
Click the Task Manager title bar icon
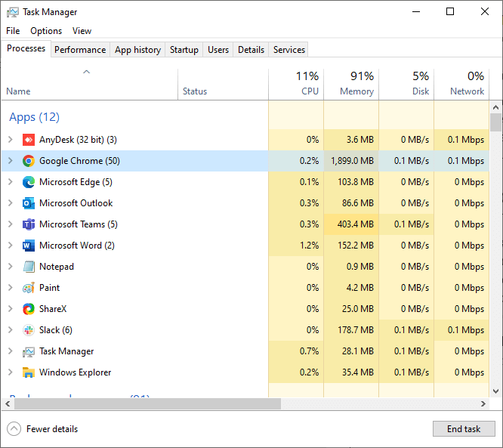(x=13, y=12)
